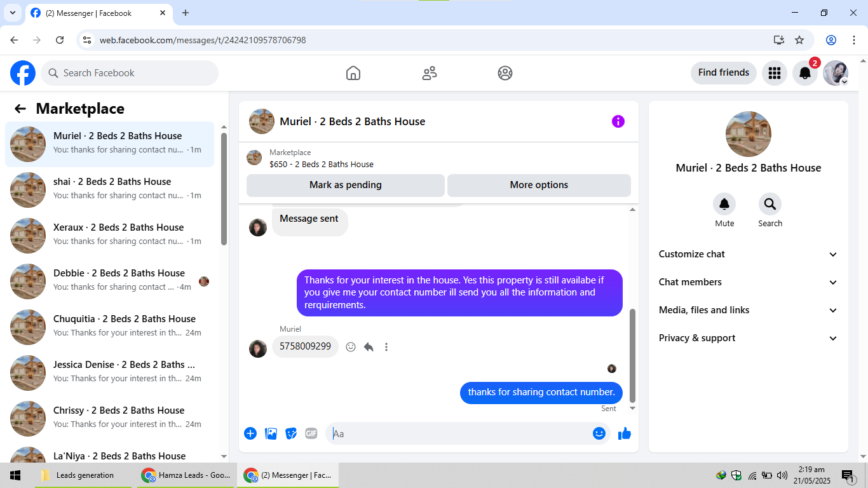Viewport: 868px width, 488px height.
Task: Open Xeraux conversation in chat list
Action: click(x=110, y=236)
